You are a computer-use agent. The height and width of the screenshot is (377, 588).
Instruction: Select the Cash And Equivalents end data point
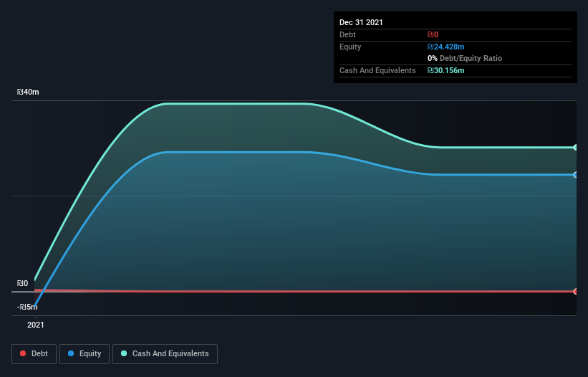click(575, 148)
